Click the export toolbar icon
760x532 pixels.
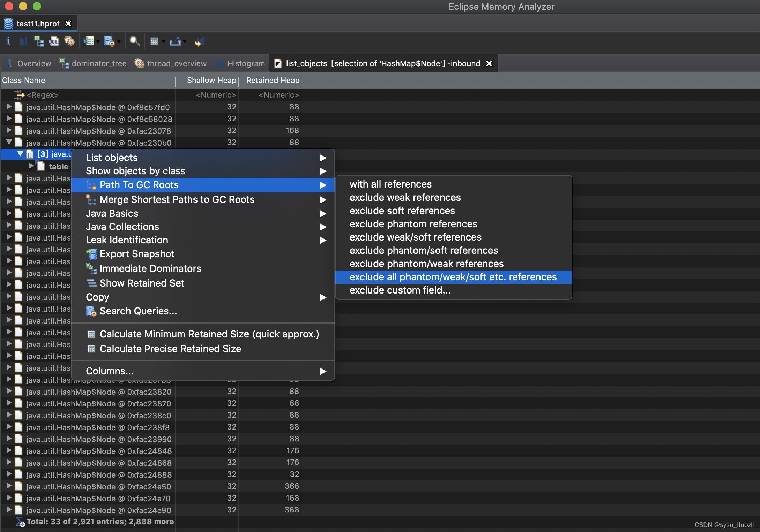(175, 41)
